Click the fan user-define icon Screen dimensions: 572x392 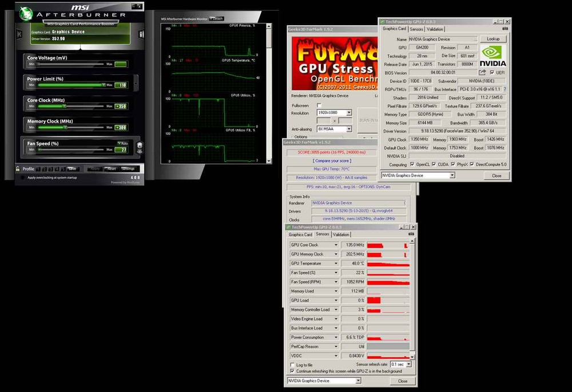140,148
